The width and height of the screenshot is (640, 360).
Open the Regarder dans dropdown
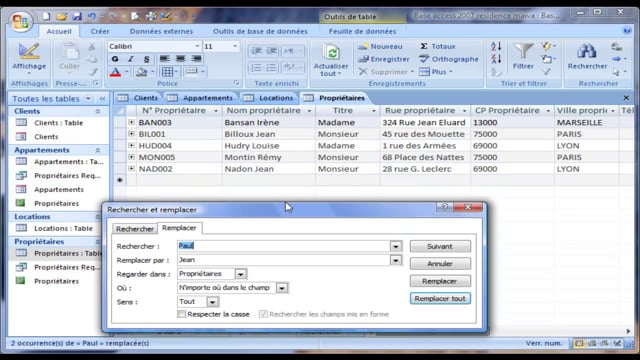[x=241, y=274]
